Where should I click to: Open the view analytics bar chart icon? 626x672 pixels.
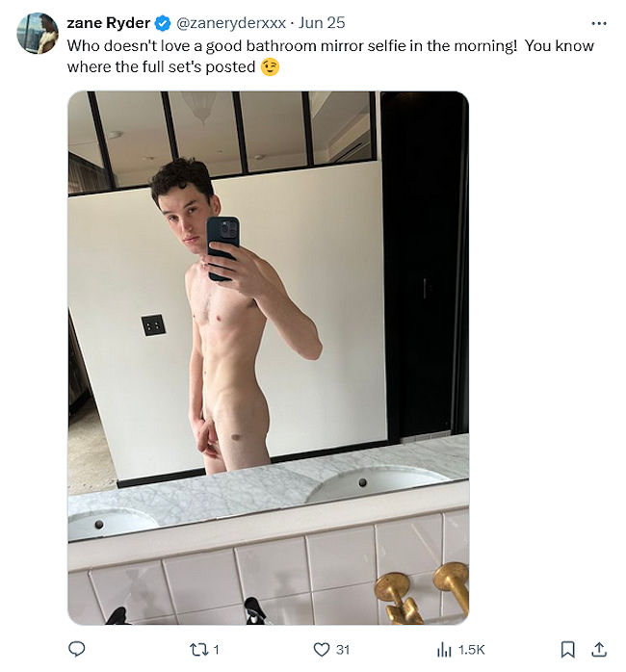click(444, 650)
